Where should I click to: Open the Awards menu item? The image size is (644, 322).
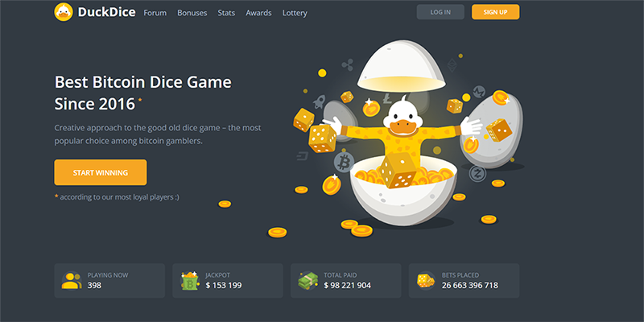(258, 13)
